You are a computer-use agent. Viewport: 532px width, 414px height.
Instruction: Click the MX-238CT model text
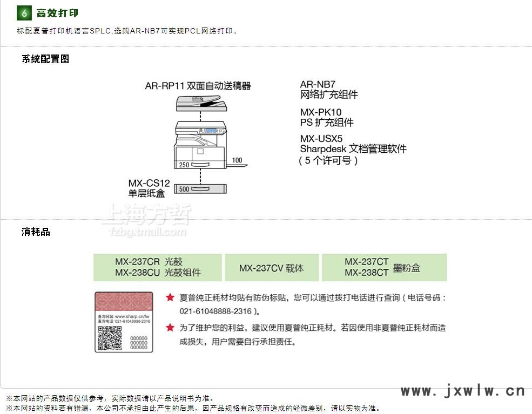(x=366, y=273)
